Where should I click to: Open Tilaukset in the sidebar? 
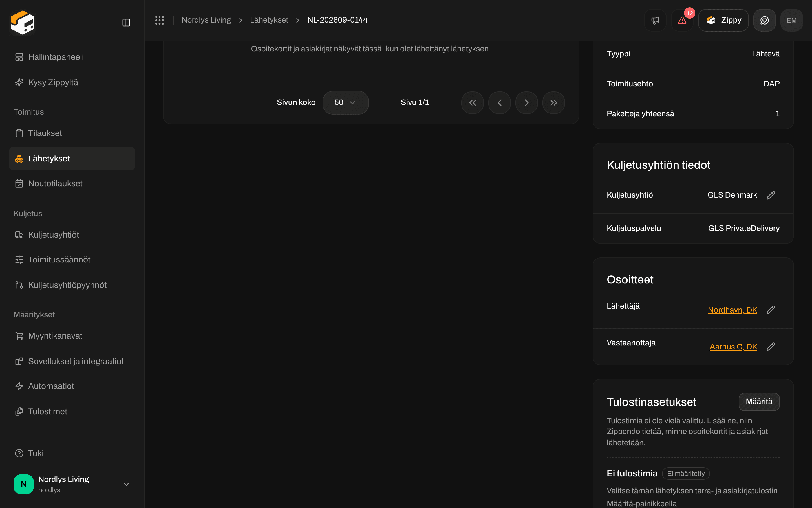pyautogui.click(x=72, y=133)
